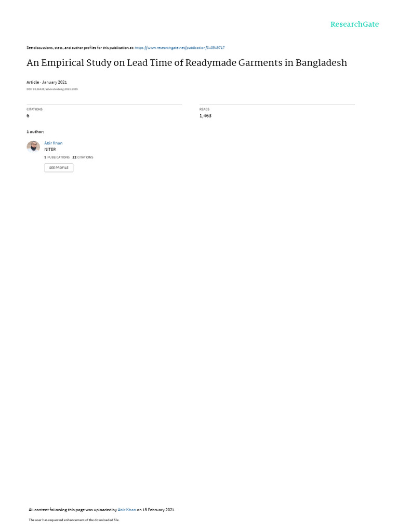
Task: Click the author's 12 citations count
Action: click(x=83, y=157)
